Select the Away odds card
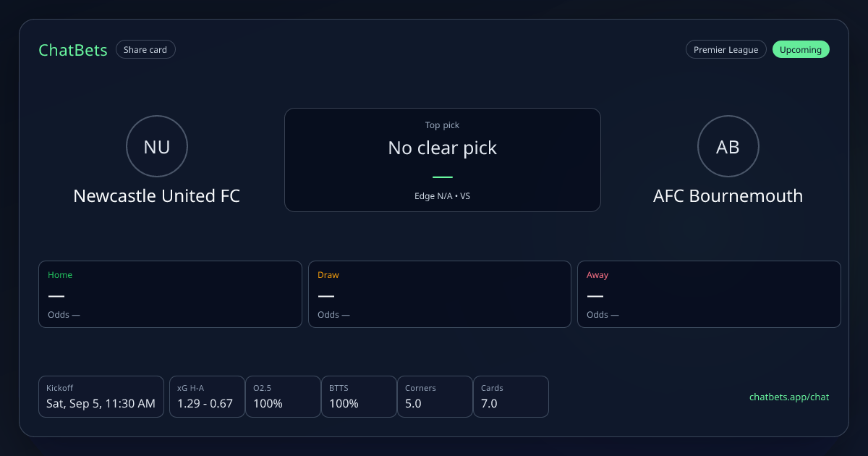868x456 pixels. point(709,294)
